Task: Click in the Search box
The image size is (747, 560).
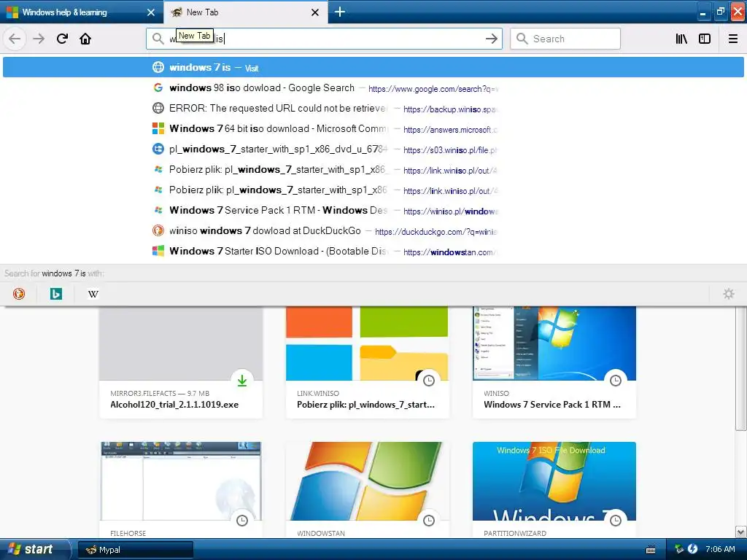Action: [565, 39]
